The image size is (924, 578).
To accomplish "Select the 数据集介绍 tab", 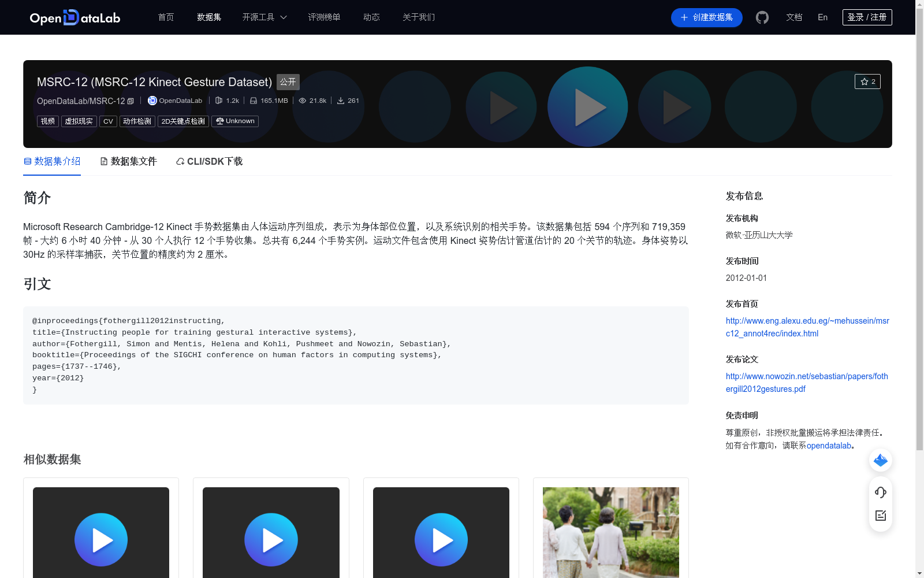I will coord(52,161).
